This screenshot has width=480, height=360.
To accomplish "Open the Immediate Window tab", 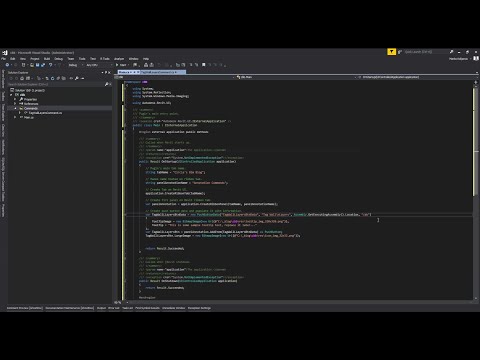I will pos(173,308).
